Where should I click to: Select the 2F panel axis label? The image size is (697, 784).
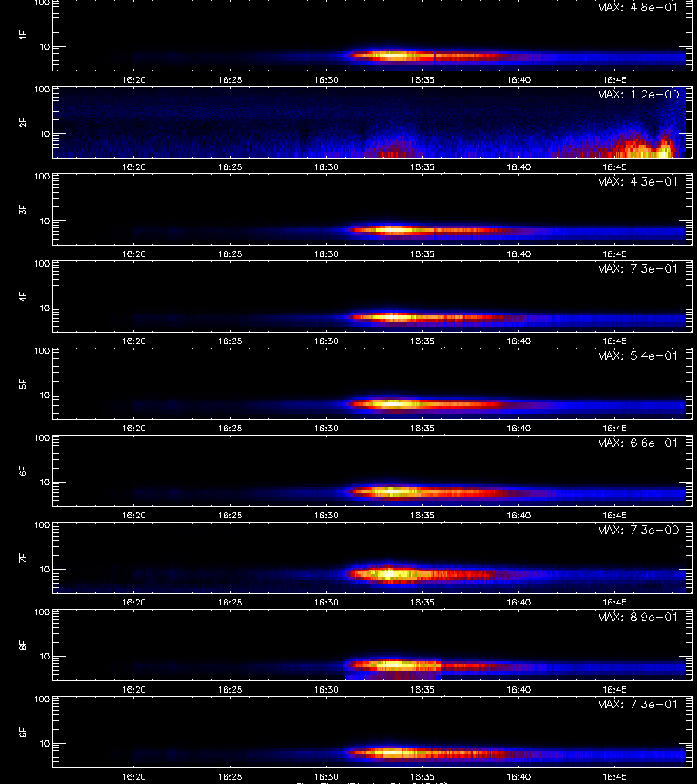coord(23,123)
